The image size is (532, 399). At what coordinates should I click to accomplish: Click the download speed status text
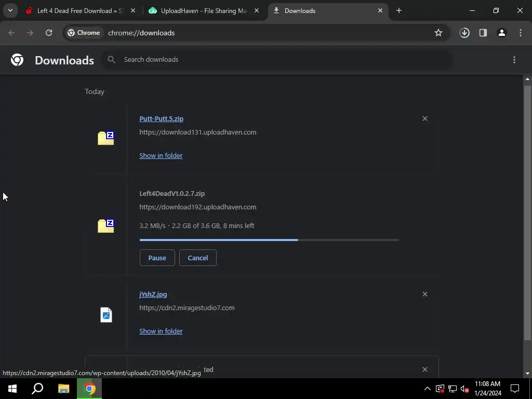click(x=197, y=225)
